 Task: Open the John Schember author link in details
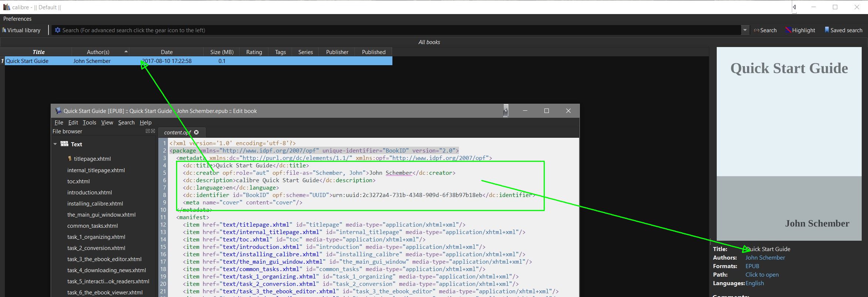tap(765, 258)
